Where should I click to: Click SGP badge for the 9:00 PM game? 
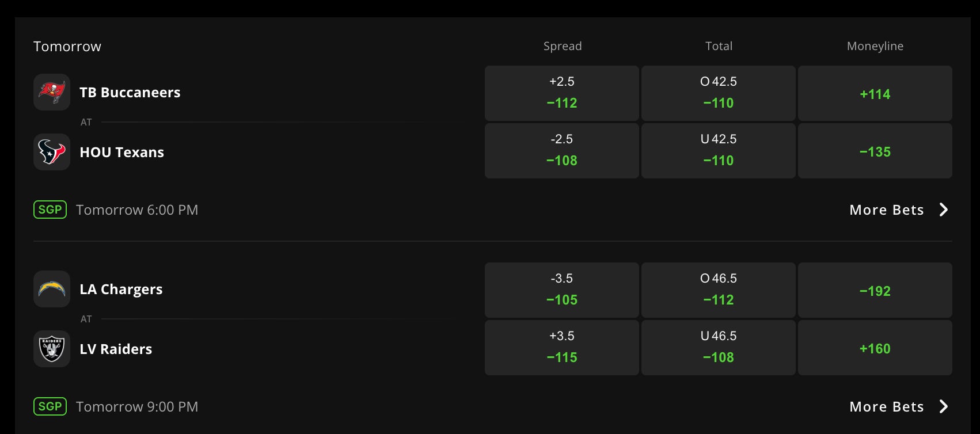tap(50, 406)
